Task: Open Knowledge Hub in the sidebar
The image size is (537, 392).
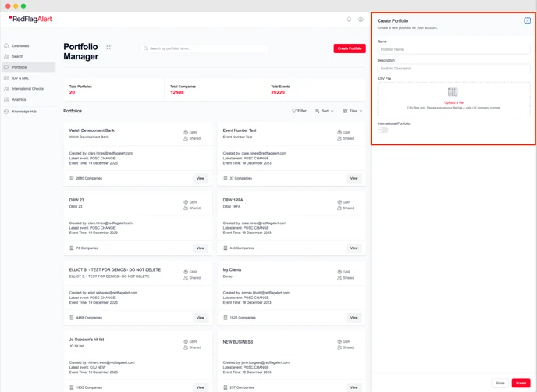Action: click(x=28, y=112)
